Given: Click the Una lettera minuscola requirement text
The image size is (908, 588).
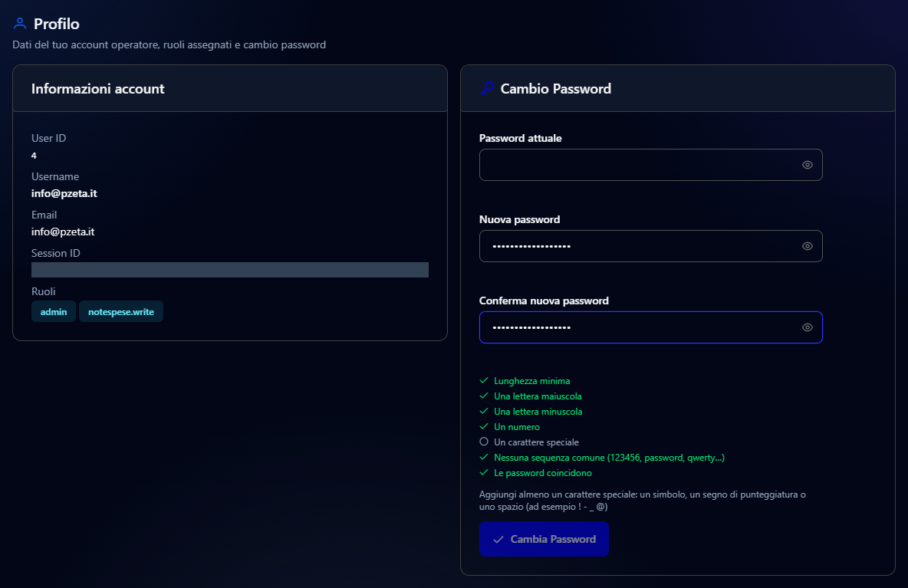Looking at the screenshot, I should [x=538, y=412].
